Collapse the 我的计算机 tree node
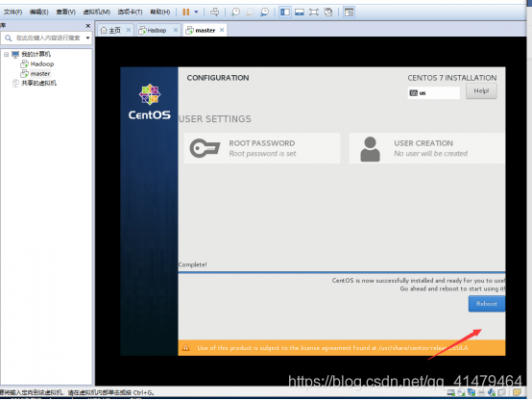Viewport: 532px width, 400px height. click(x=6, y=54)
